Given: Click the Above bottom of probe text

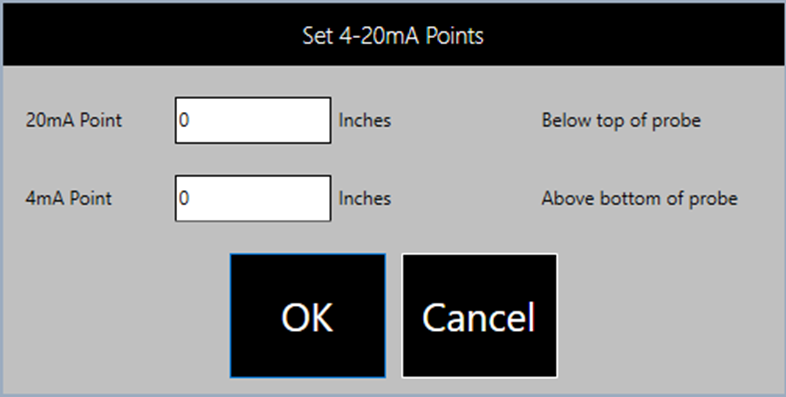Looking at the screenshot, I should coord(640,198).
